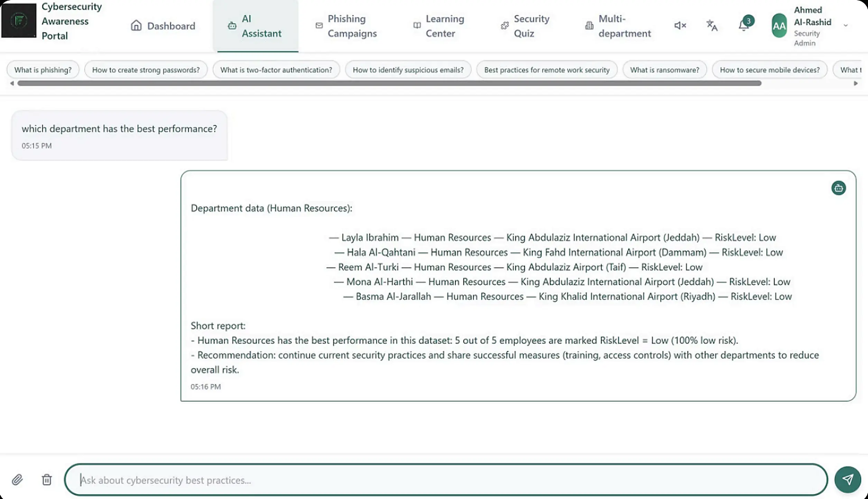Switch to the AI Assistant tab

[256, 26]
